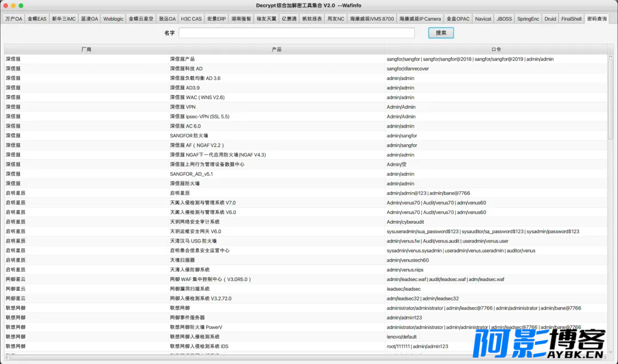Select the SANGFOR_AD_v5.1 product cell
The width and height of the screenshot is (618, 364).
pos(277,174)
